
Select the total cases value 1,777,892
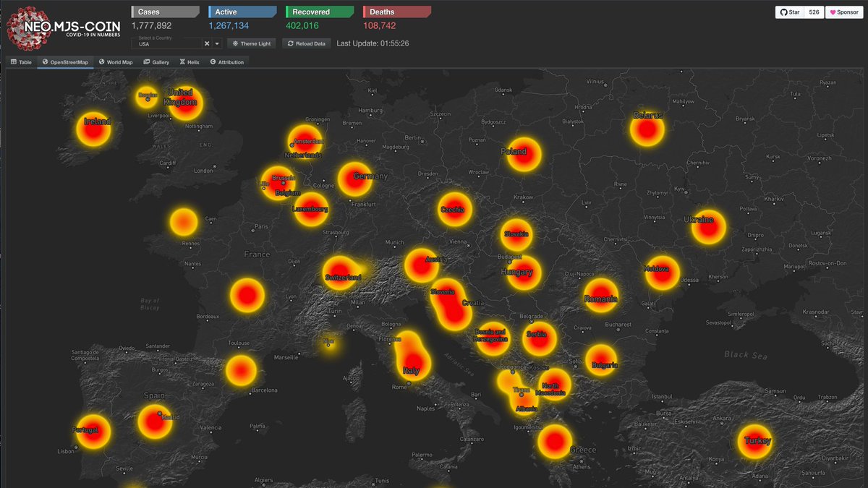coord(151,25)
